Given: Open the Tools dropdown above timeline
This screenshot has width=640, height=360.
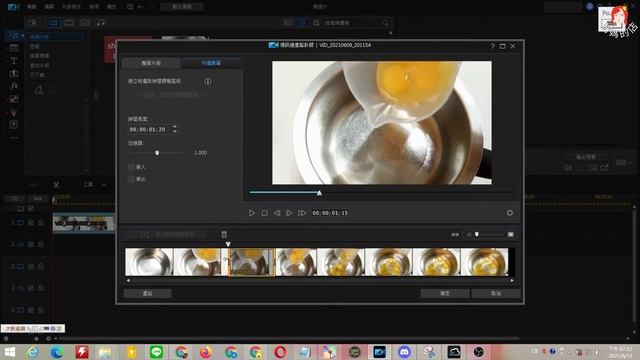Looking at the screenshot, I should 95,184.
